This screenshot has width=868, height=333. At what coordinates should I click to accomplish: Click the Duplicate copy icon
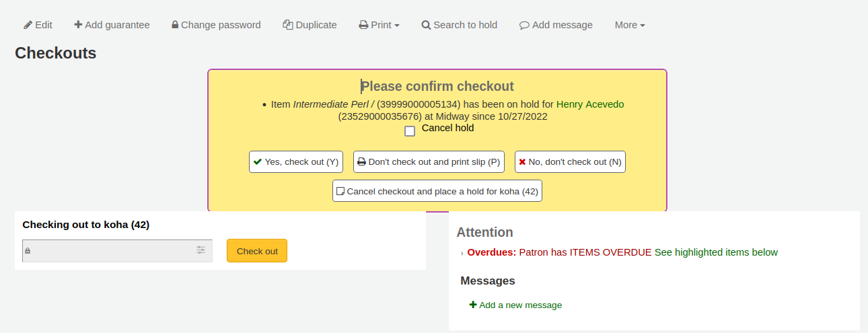(288, 25)
